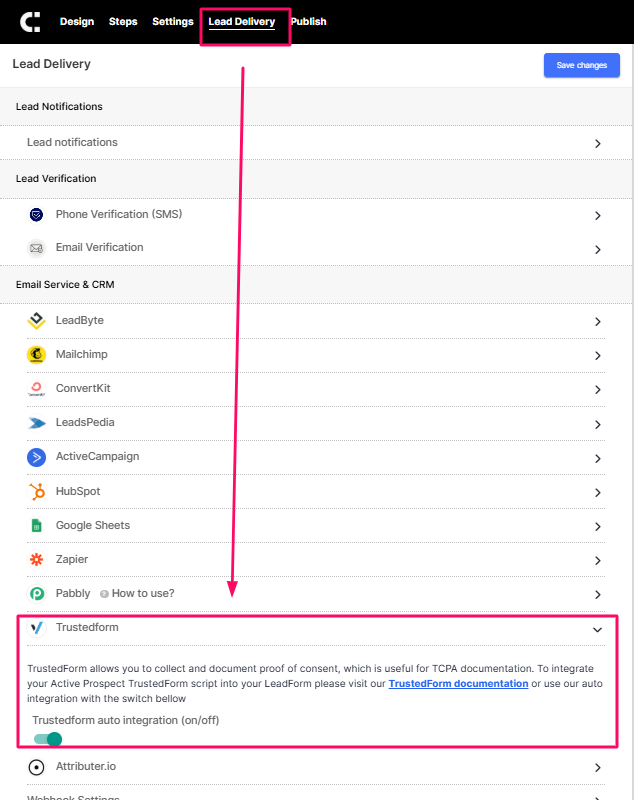Click the Mailchimp monkey icon
Viewport: 634px width, 800px height.
point(36,355)
